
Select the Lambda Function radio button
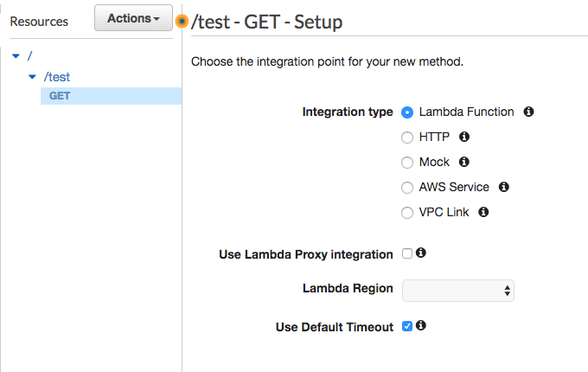click(407, 112)
